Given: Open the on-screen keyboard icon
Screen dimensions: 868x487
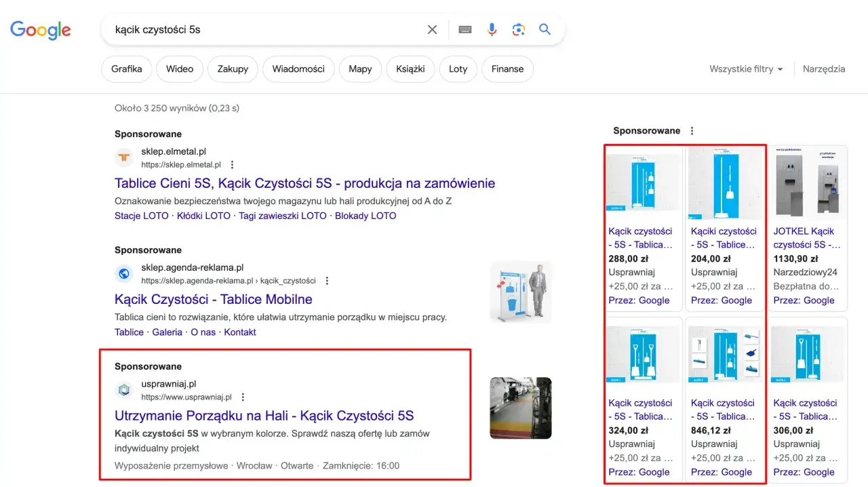Looking at the screenshot, I should click(465, 29).
